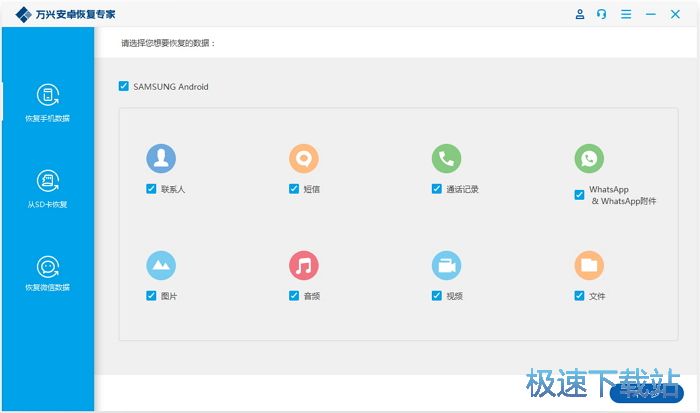Toggle the 图片 checkbox
The width and height of the screenshot is (700, 413).
pyautogui.click(x=151, y=296)
